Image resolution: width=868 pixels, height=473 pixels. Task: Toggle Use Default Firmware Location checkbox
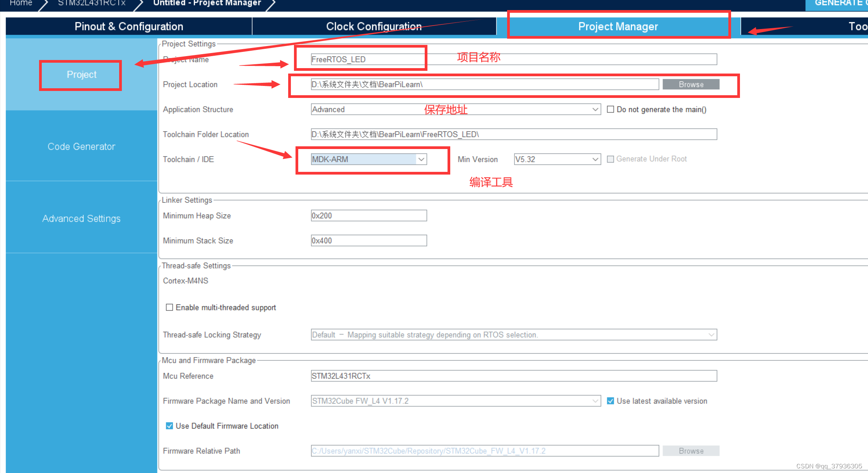(x=169, y=426)
